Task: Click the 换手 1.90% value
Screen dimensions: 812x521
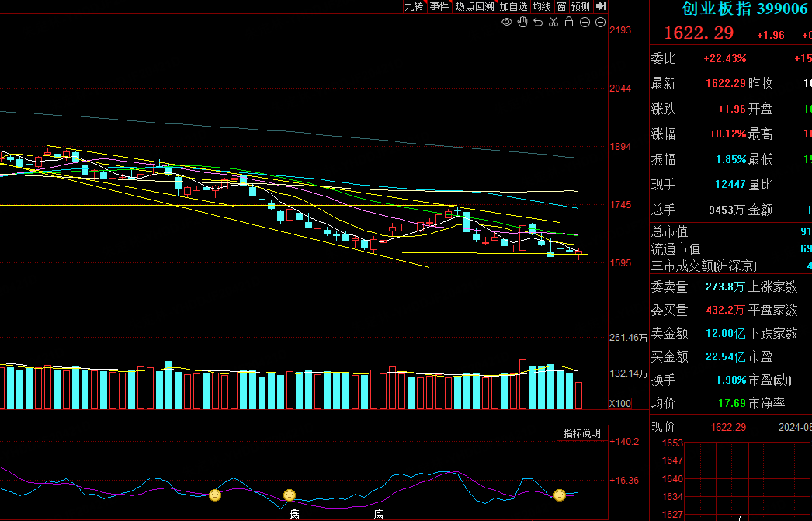Action: pyautogui.click(x=730, y=380)
